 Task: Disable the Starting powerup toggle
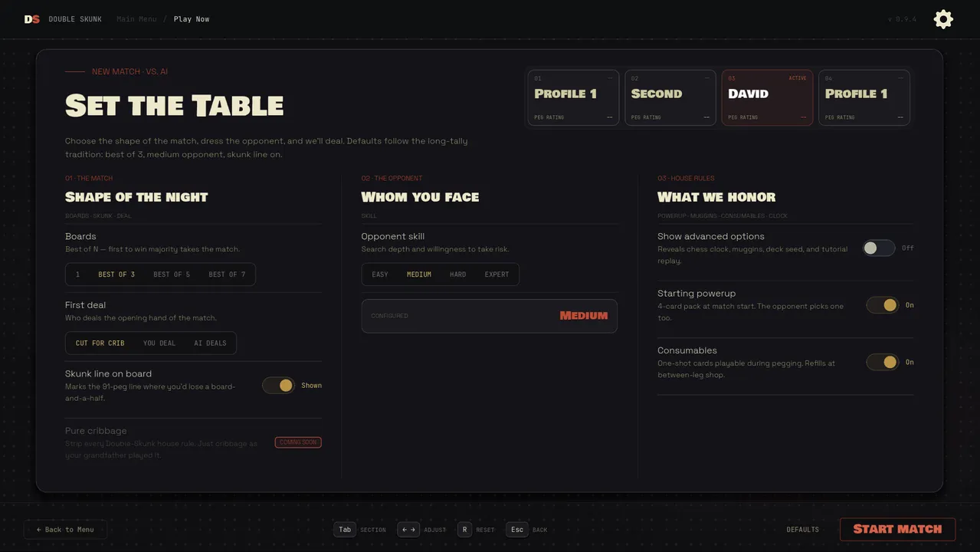tap(882, 305)
